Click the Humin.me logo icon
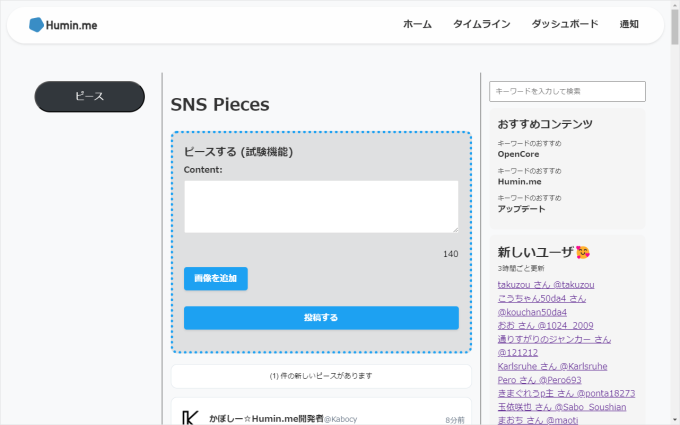Screen dimensions: 680x425 pos(36,25)
